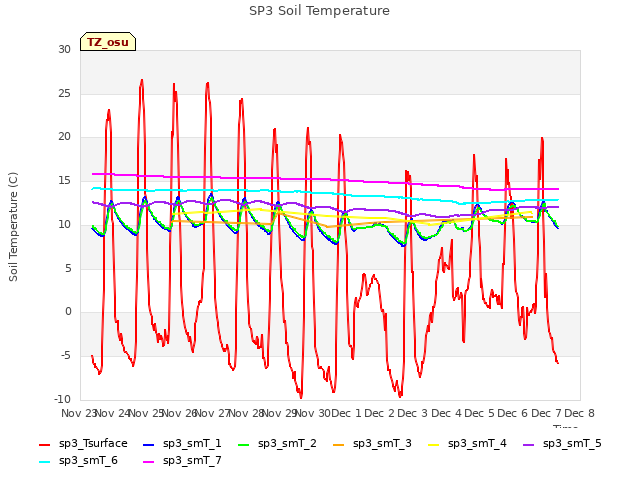Screen dimensions: 640x480
Task: Click the green sp3_smT_2 legend swatch
Action: 243,444
